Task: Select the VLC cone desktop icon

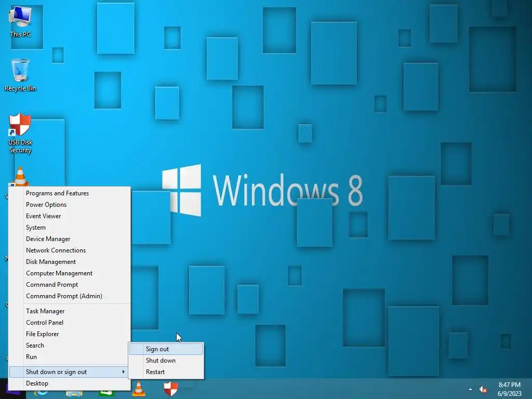Action: (20, 176)
